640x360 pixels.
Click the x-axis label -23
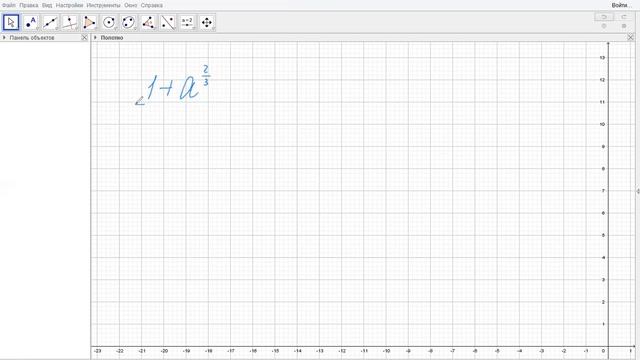coord(97,351)
